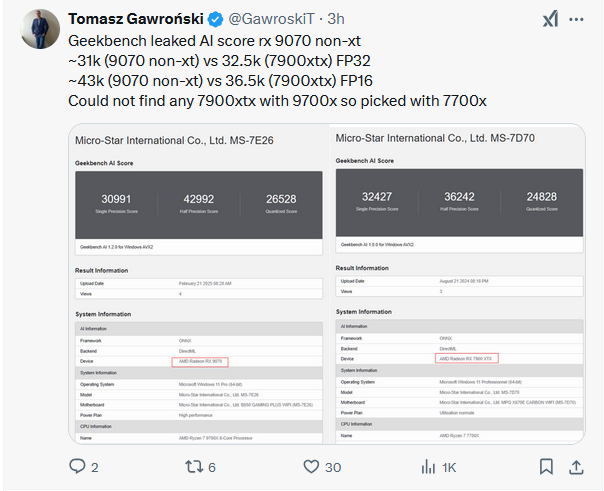
Task: Reply to the tweet via speech bubble icon
Action: pyautogui.click(x=77, y=467)
